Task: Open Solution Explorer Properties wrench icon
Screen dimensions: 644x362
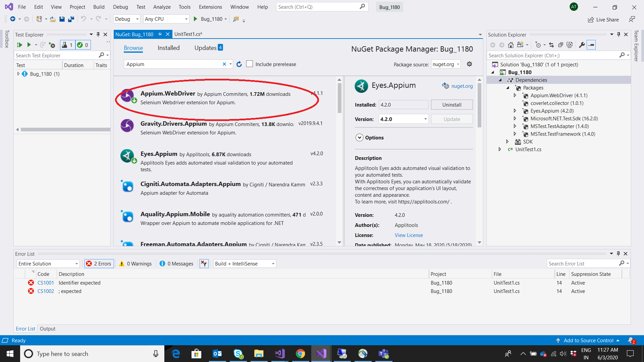Action: pos(582,45)
